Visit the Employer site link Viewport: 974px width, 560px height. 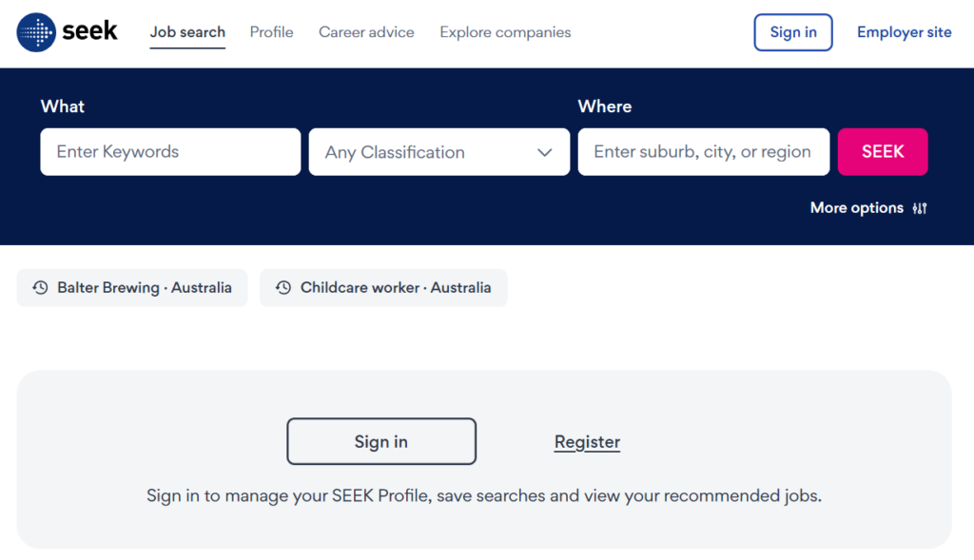[904, 32]
